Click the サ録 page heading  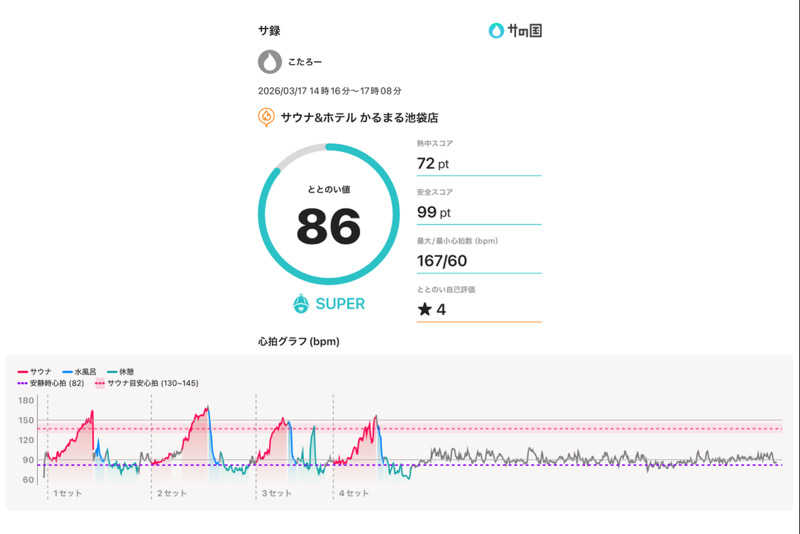(x=269, y=31)
